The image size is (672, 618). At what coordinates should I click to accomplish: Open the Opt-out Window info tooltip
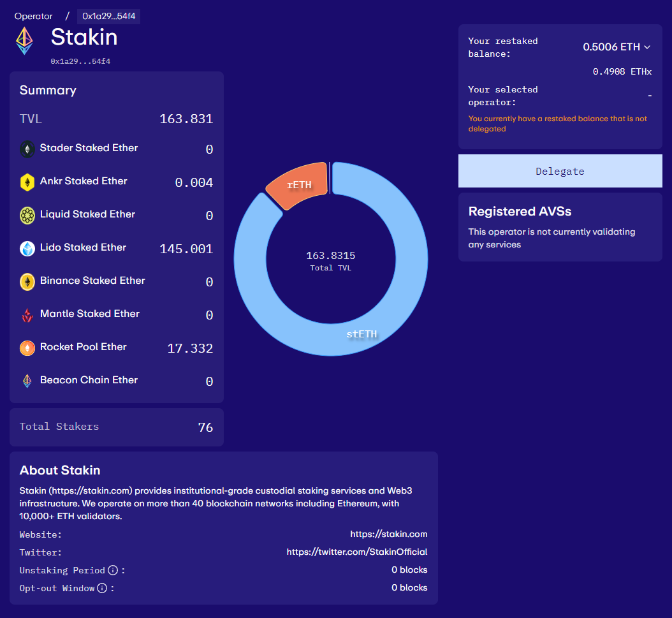[103, 588]
